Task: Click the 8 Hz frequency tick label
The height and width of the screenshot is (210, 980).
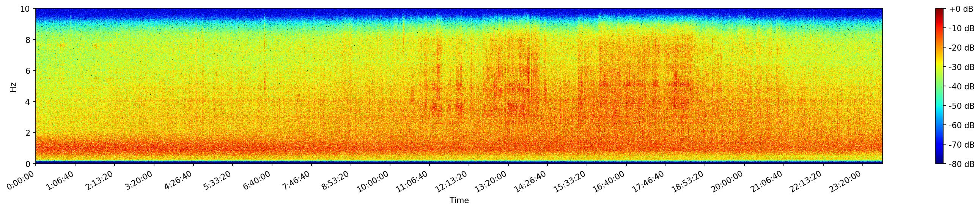Action: pos(28,40)
